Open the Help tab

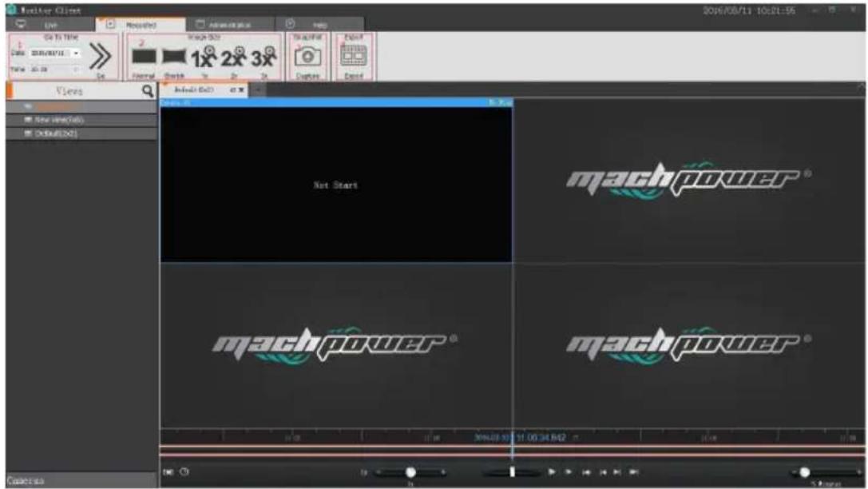320,24
